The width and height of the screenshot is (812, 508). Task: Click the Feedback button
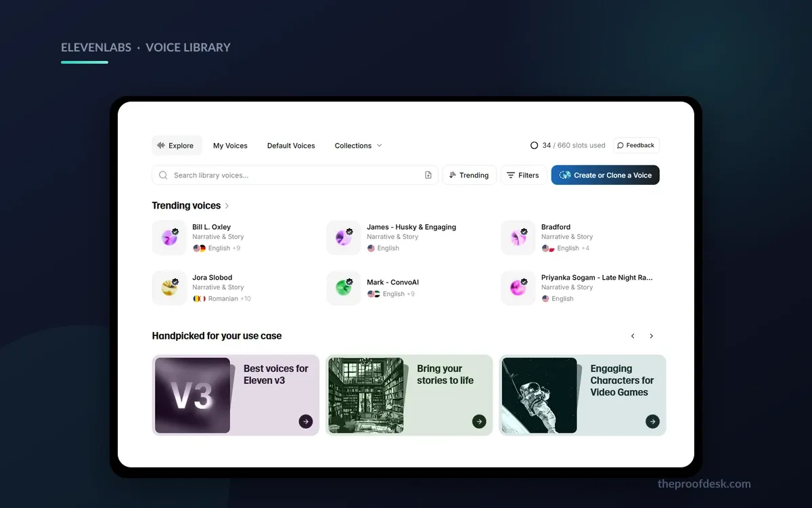coord(636,146)
